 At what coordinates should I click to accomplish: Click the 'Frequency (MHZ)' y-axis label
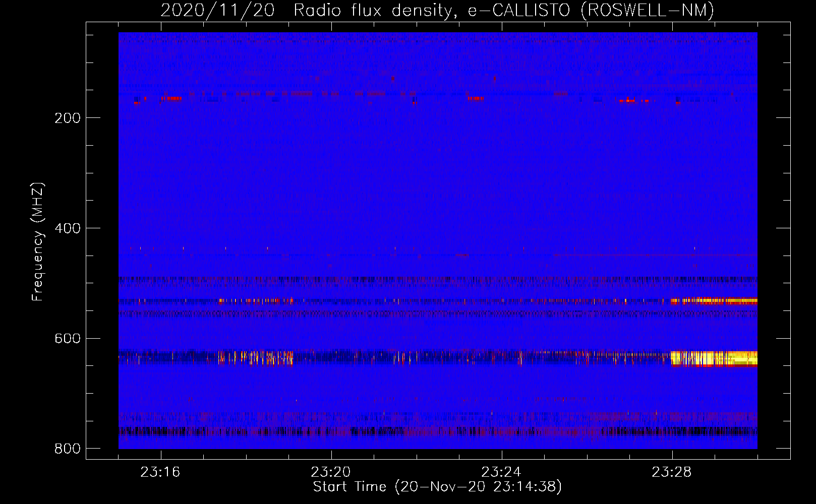click(x=38, y=242)
